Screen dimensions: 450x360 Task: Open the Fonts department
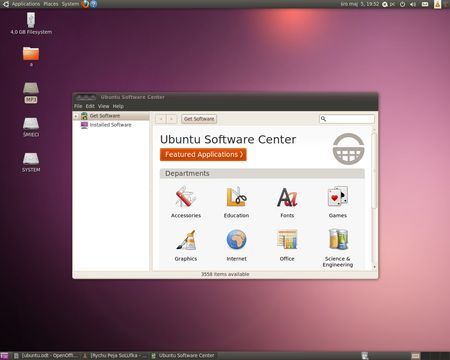(x=287, y=202)
